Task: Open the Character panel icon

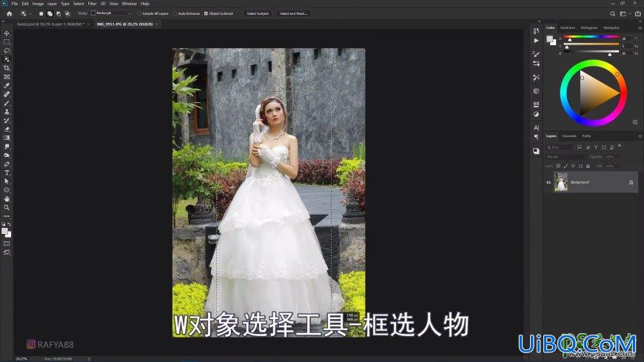Action: [x=536, y=128]
